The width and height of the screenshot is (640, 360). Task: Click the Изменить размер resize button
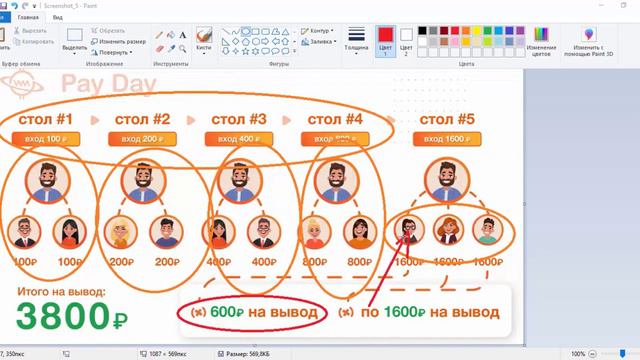point(118,42)
